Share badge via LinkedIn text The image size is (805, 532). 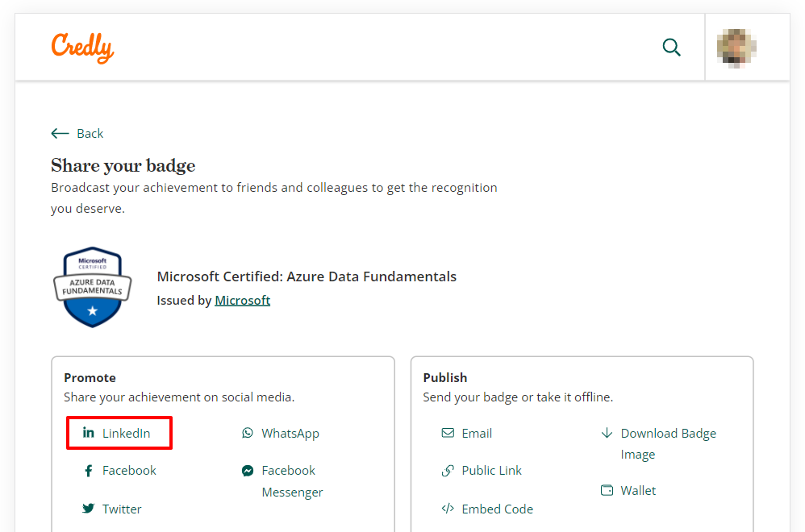click(127, 433)
